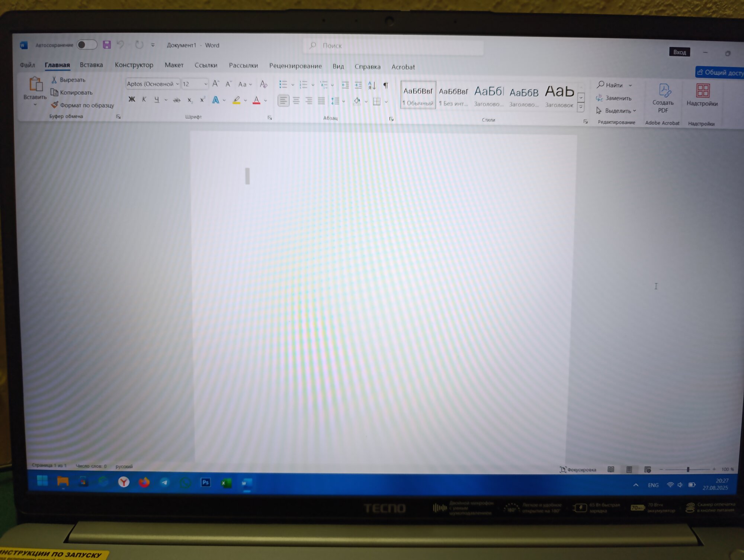
Task: Open the Acrobat tab
Action: (x=403, y=67)
